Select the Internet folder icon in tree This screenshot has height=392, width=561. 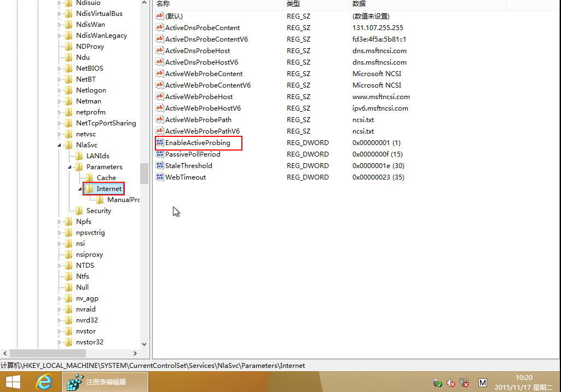[x=90, y=189]
